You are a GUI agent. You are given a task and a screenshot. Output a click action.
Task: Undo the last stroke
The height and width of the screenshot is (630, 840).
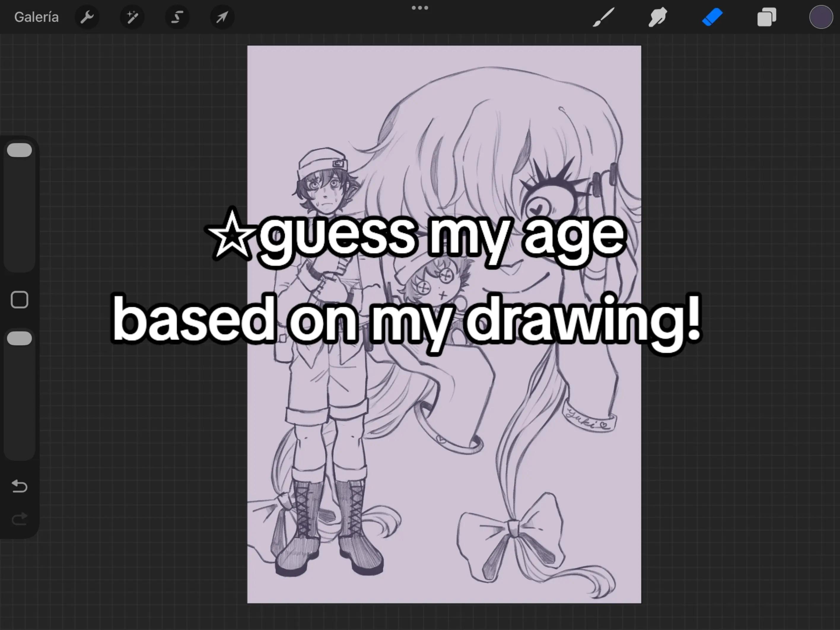[19, 486]
